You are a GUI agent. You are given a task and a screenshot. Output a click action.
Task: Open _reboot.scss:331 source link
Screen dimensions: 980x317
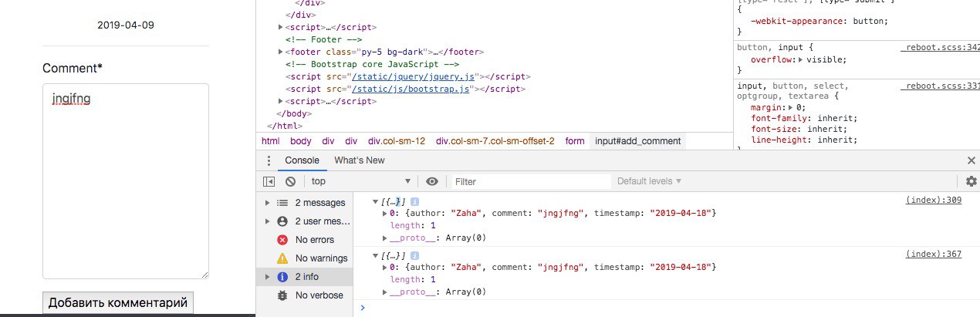coord(939,86)
